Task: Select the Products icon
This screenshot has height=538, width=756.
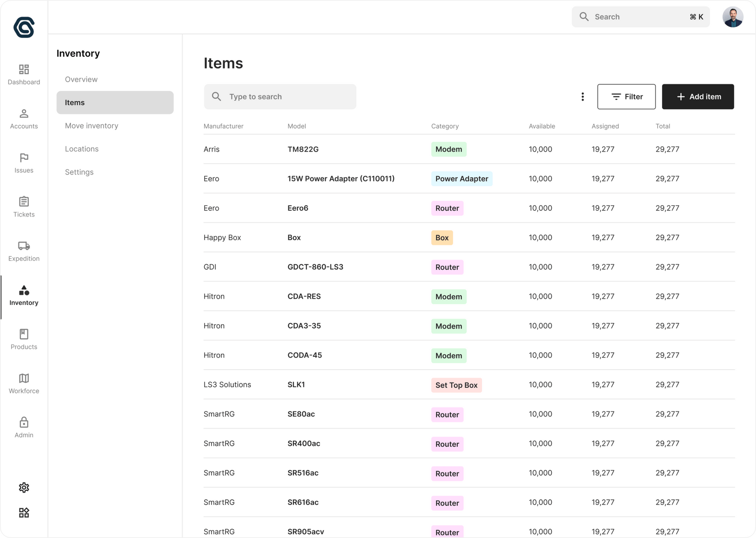Action: 24,339
